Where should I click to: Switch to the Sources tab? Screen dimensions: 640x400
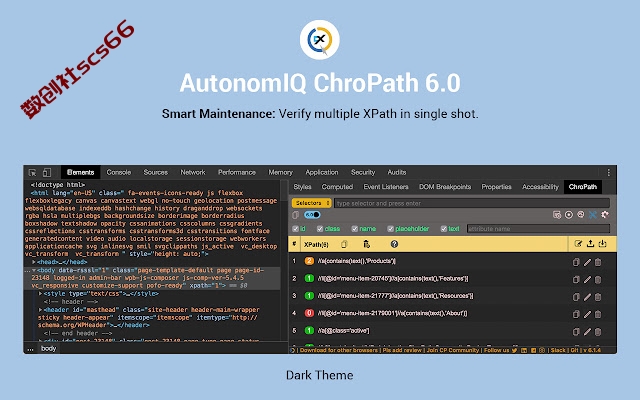coord(156,172)
